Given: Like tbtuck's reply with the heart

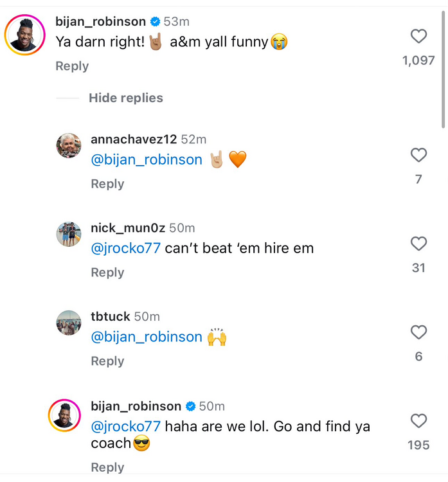Looking at the screenshot, I should pyautogui.click(x=418, y=332).
